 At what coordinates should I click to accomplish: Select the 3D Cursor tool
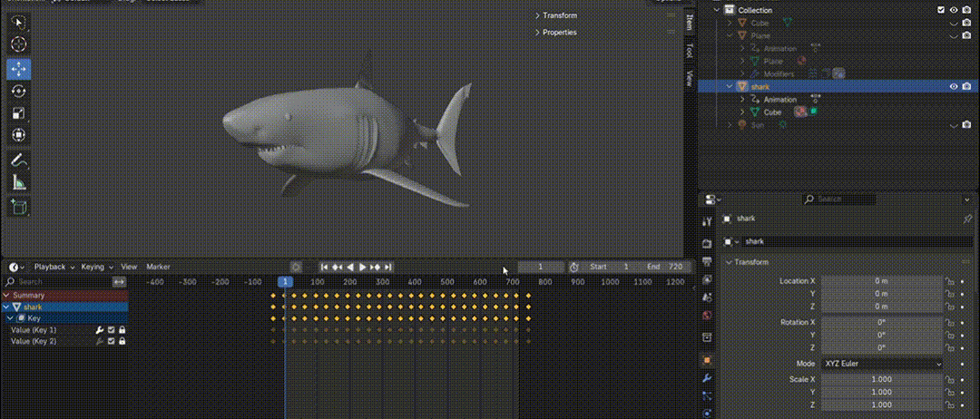(x=18, y=44)
